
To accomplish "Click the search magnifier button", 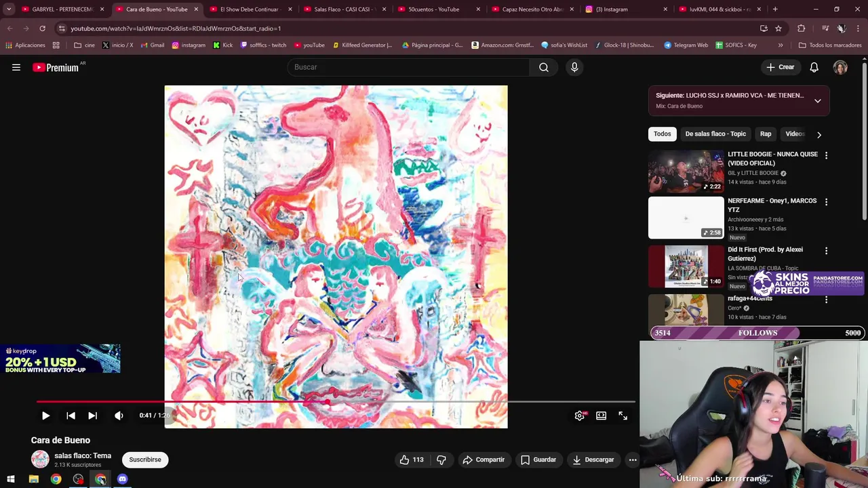I will 544,67.
